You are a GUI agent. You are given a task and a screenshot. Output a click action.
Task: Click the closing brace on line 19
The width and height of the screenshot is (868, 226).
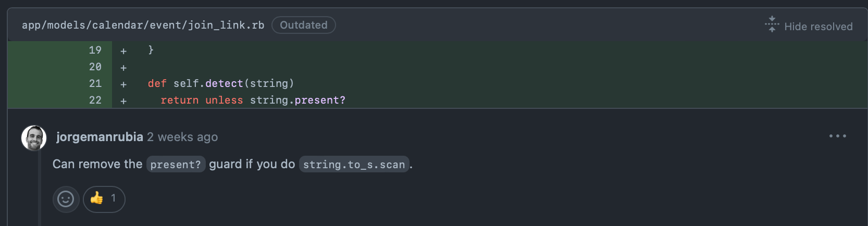pos(151,50)
